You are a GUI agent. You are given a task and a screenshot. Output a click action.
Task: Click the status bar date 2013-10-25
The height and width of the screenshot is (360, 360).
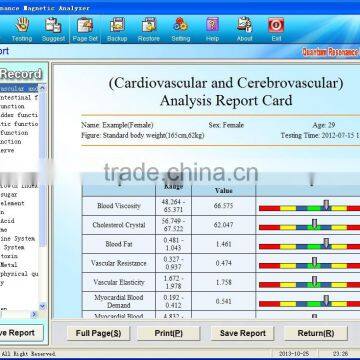(x=293, y=354)
